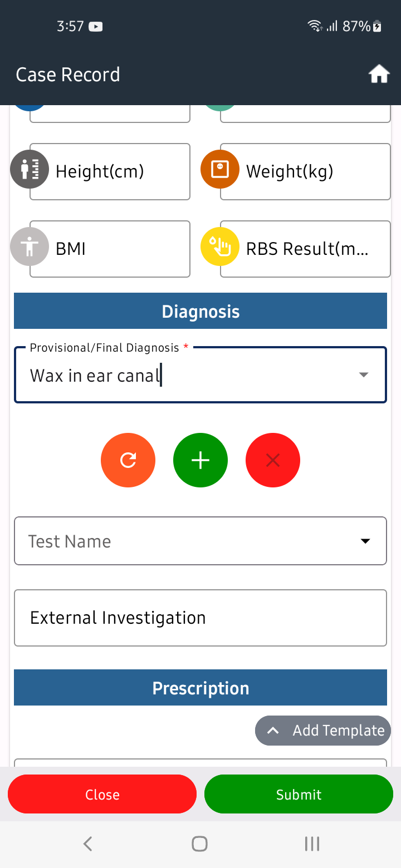Viewport: 401px width, 868px height.
Task: Open Android recent apps button
Action: (312, 844)
